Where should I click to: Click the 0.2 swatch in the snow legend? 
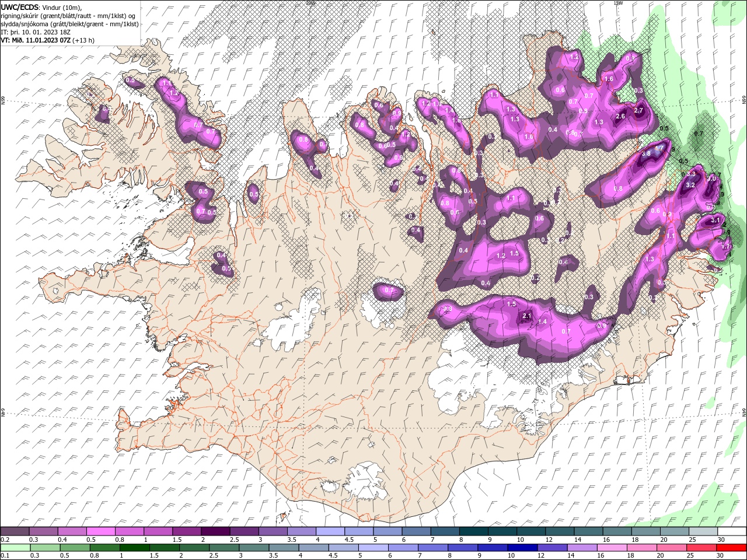(15, 531)
